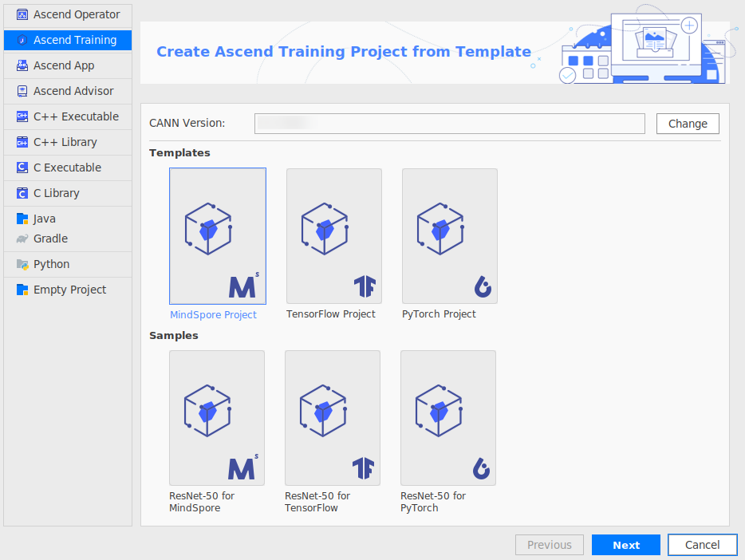
Task: Select the PyTorch Project template card
Action: 449,236
